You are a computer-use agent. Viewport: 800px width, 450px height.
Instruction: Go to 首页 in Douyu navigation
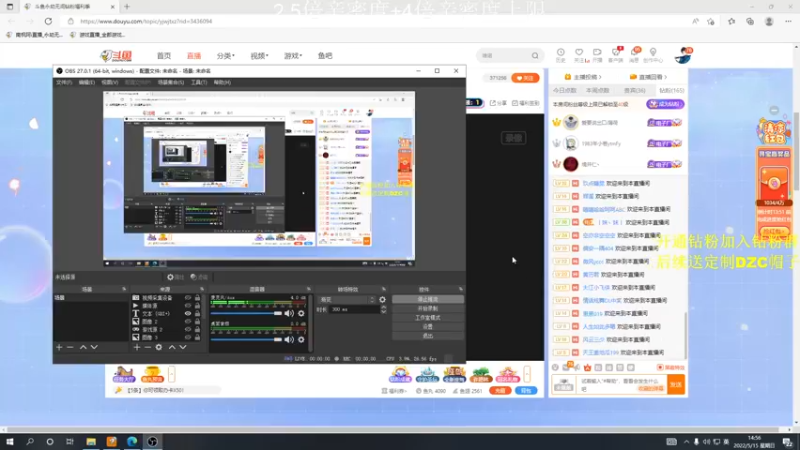164,56
